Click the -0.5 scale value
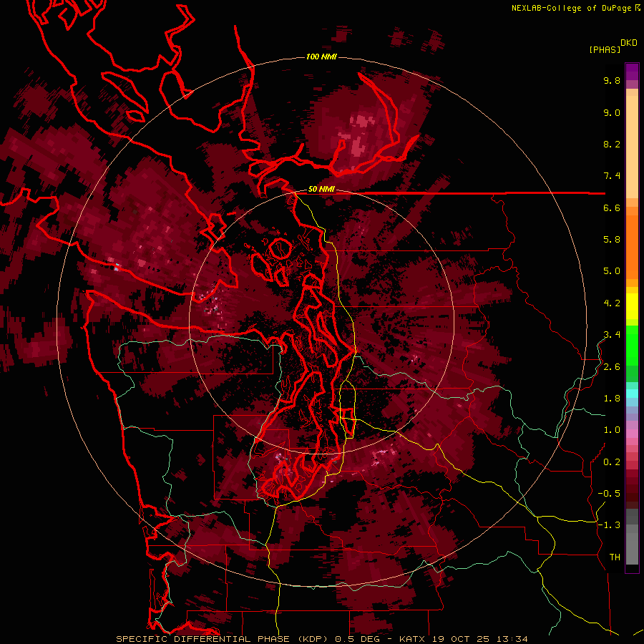 coord(609,494)
